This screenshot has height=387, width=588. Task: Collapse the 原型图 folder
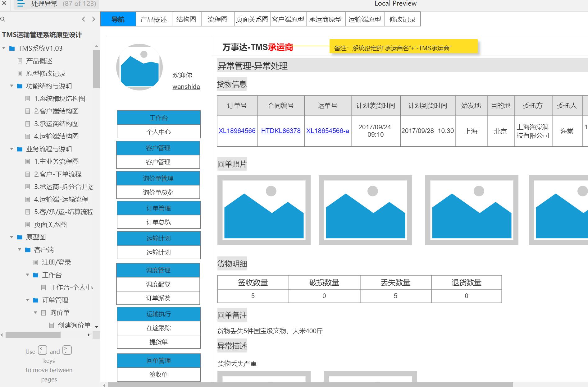tap(12, 237)
